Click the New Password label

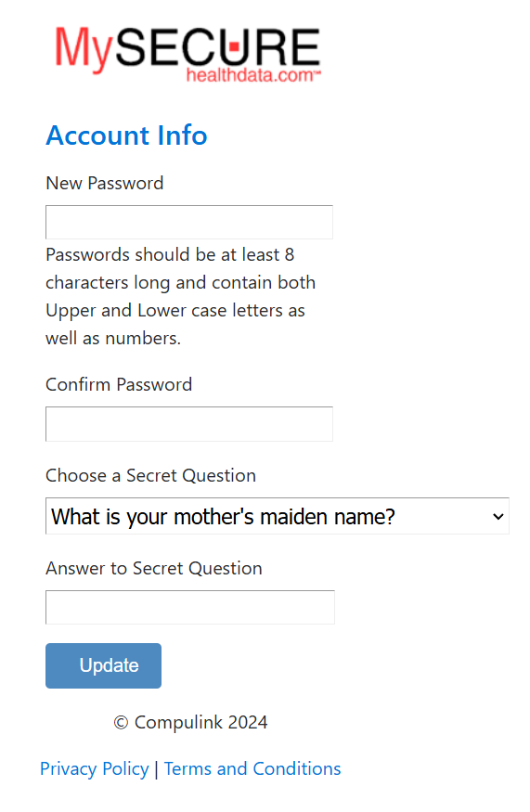tap(105, 184)
